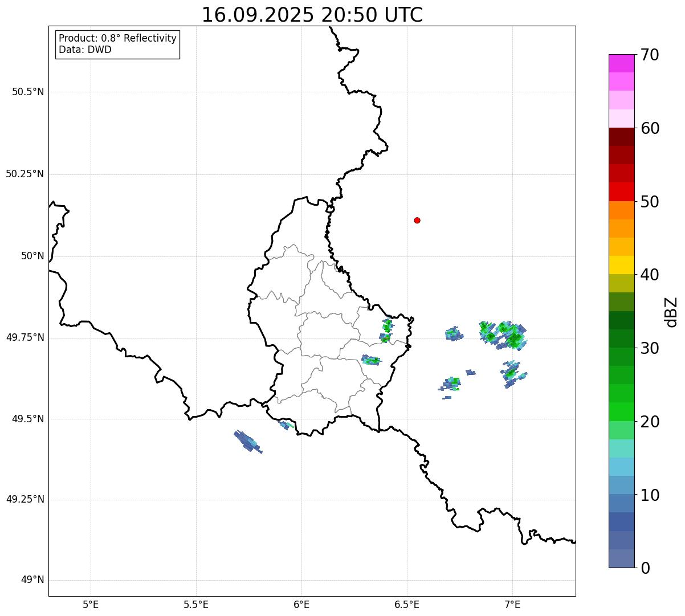The image size is (685, 616).
Task: Click the magenta 70 dBZ colorbar segment
Action: point(621,63)
